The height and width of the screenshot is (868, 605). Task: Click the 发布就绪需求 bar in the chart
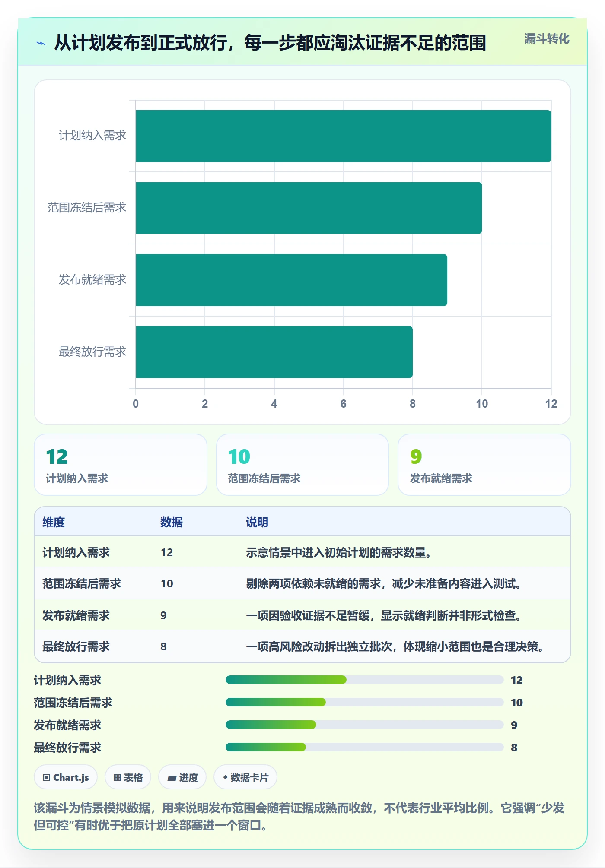pyautogui.click(x=292, y=280)
